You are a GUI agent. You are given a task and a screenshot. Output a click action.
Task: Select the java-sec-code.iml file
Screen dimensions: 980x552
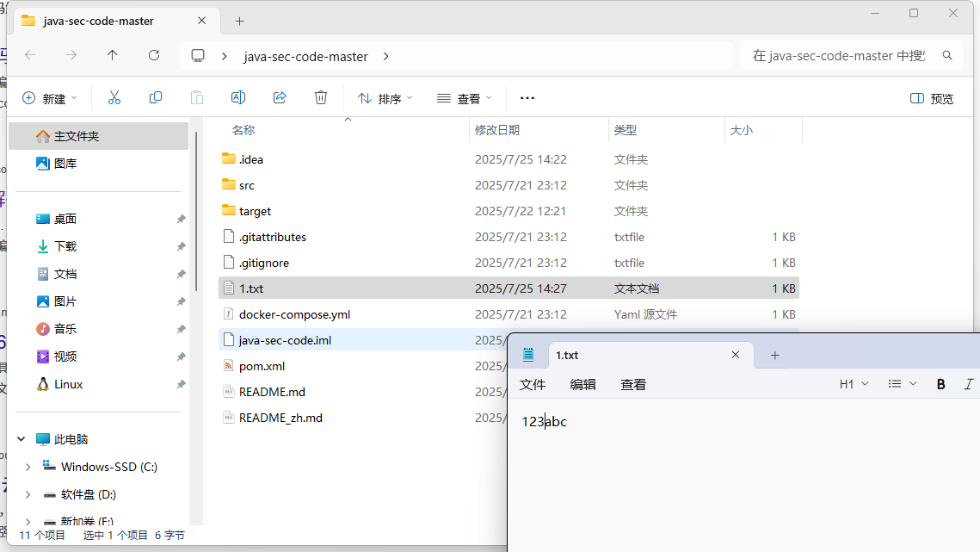pos(362,340)
